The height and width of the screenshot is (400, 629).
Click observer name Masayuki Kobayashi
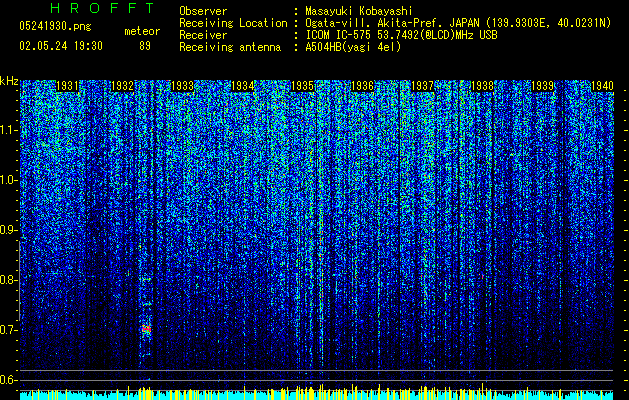pos(359,11)
